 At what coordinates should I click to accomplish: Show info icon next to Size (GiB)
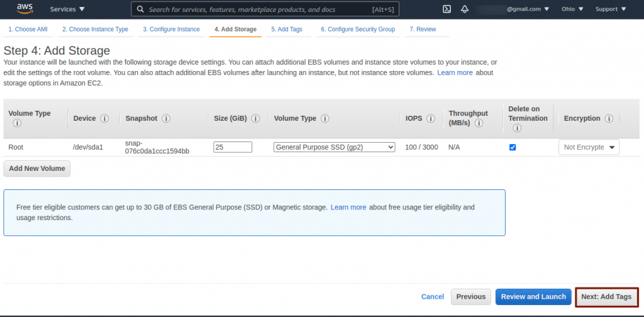pyautogui.click(x=255, y=119)
